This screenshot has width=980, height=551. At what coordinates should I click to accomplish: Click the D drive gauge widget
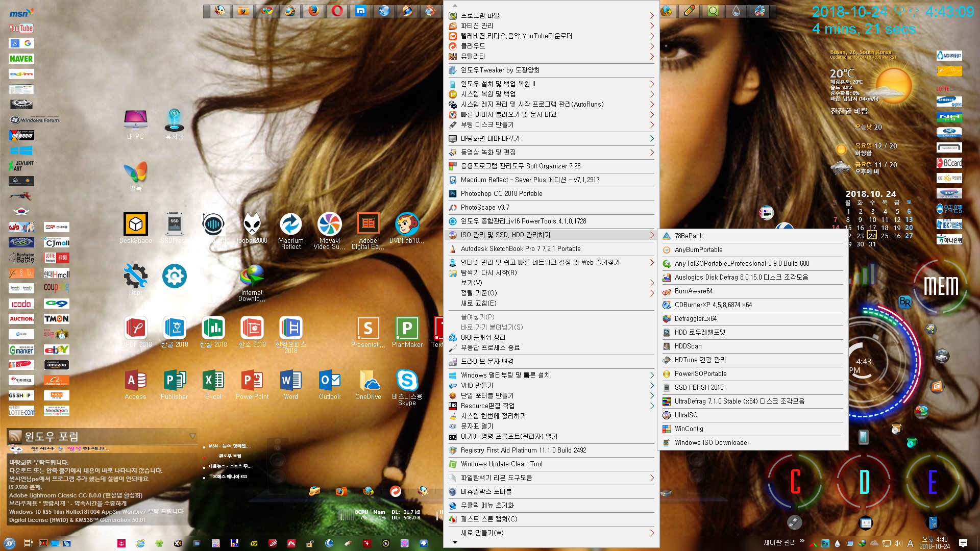coord(864,482)
